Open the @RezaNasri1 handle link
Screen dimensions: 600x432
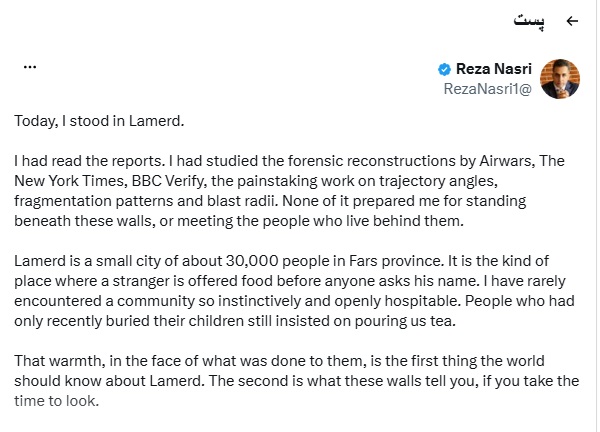[488, 89]
